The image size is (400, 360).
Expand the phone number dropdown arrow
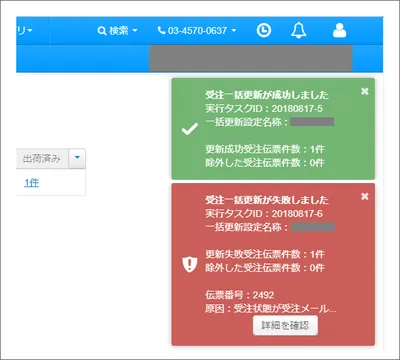[x=234, y=31]
